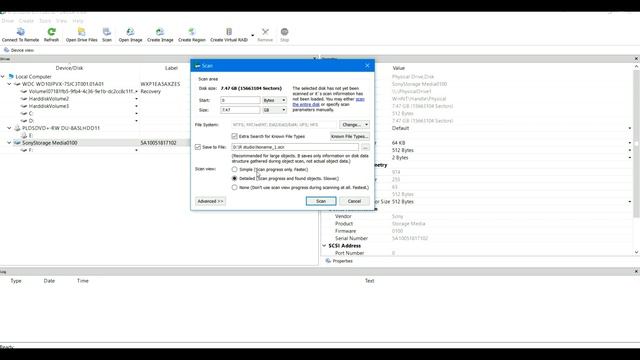Screen dimensions: 640x360
Task: Click the SonyStorage Media0100 drive icon
Action: coord(17,143)
